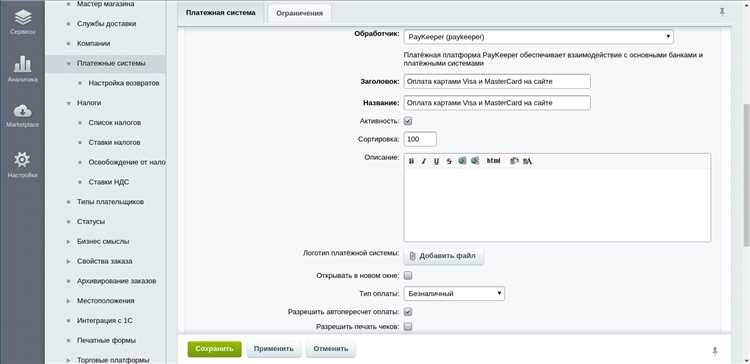
Task: Toggle Разрешить автопересчет оплаты checkbox
Action: tap(408, 312)
